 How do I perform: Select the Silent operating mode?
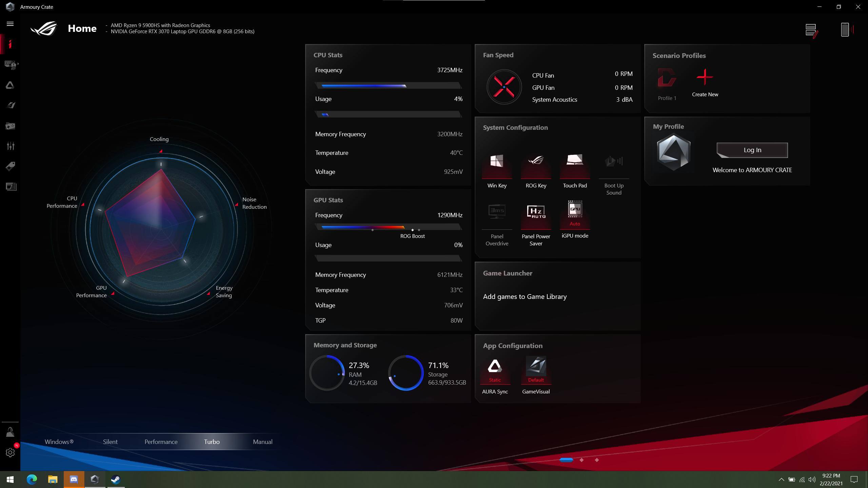point(110,442)
